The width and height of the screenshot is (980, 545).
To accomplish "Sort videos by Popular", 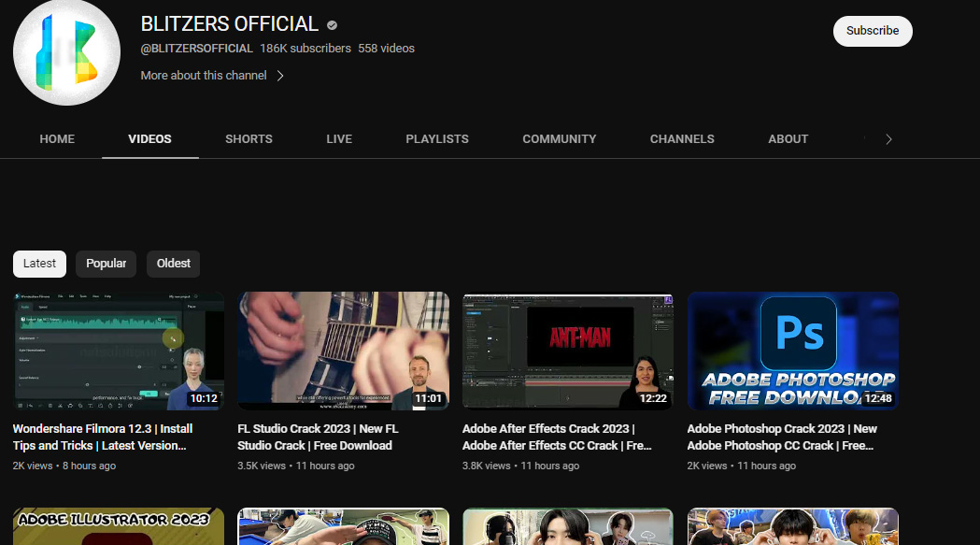I will (x=107, y=264).
